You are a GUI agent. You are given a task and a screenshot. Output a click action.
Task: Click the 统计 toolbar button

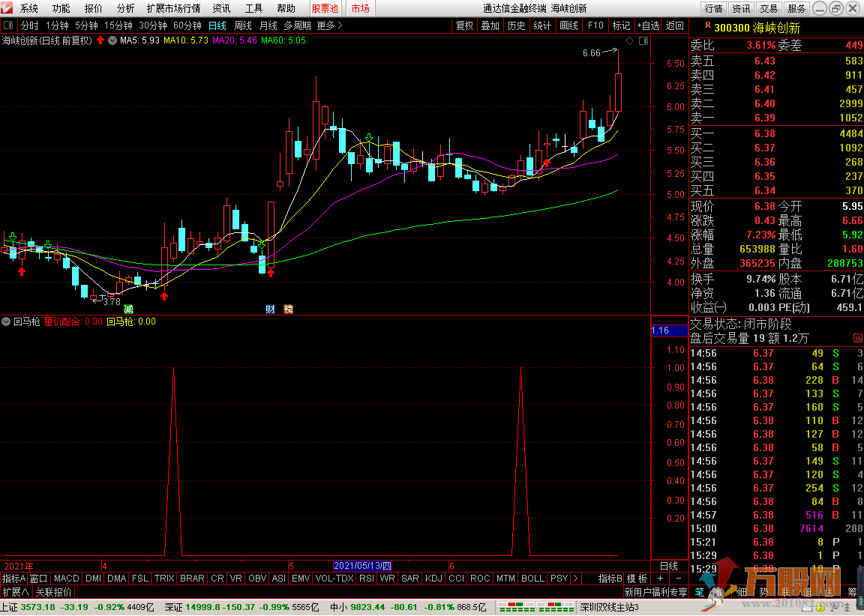tap(542, 25)
